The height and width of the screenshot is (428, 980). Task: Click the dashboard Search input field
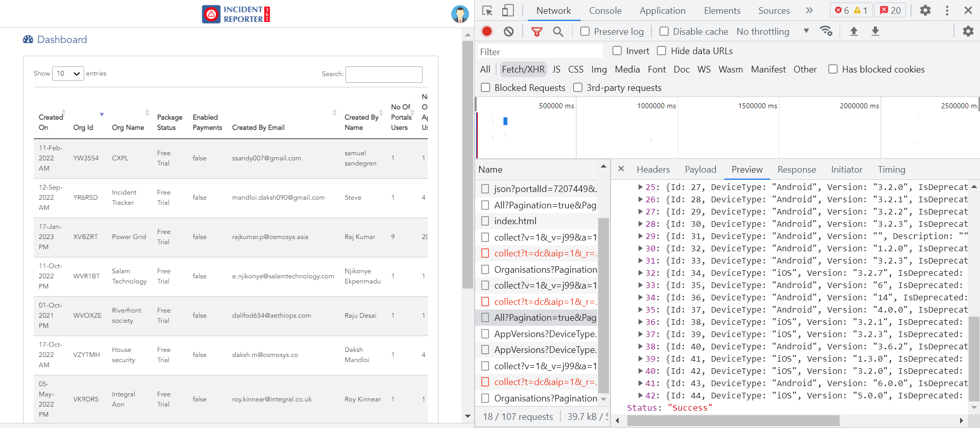pos(384,75)
